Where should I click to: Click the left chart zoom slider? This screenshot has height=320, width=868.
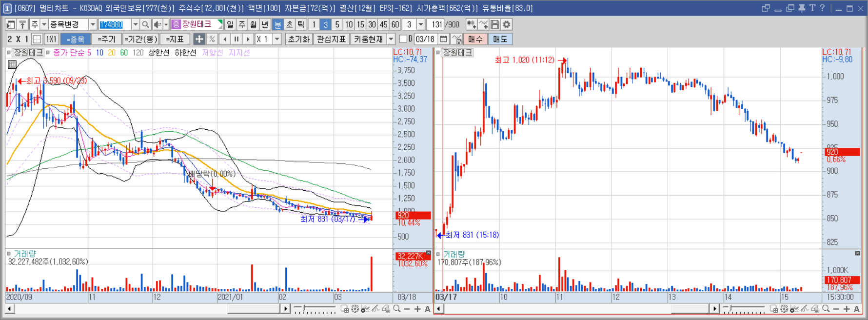tap(315, 309)
